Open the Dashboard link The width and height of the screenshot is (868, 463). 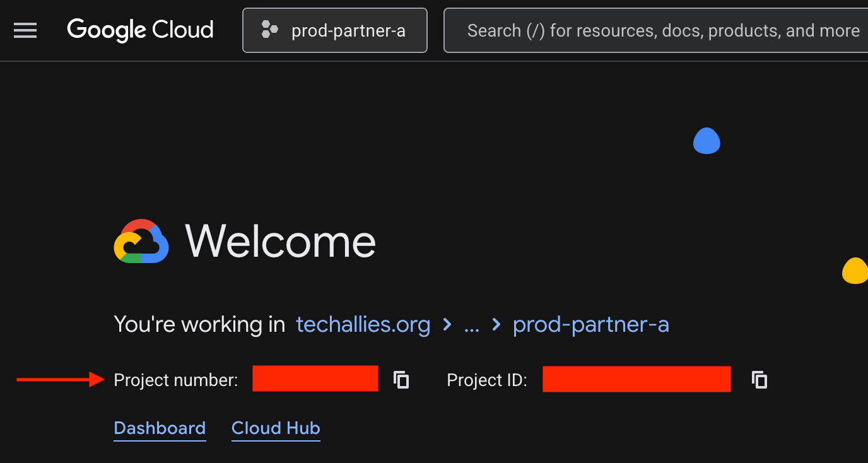click(x=160, y=428)
